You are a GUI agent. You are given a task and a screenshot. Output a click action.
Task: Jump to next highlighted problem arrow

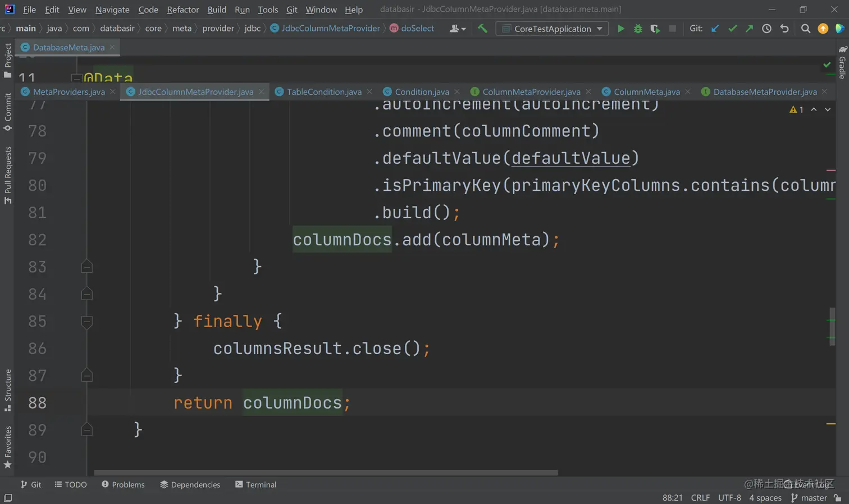click(828, 109)
